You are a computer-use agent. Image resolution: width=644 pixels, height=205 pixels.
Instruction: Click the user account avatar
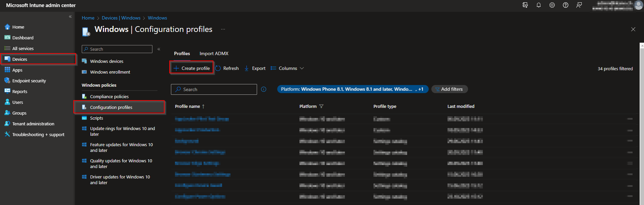639,5
